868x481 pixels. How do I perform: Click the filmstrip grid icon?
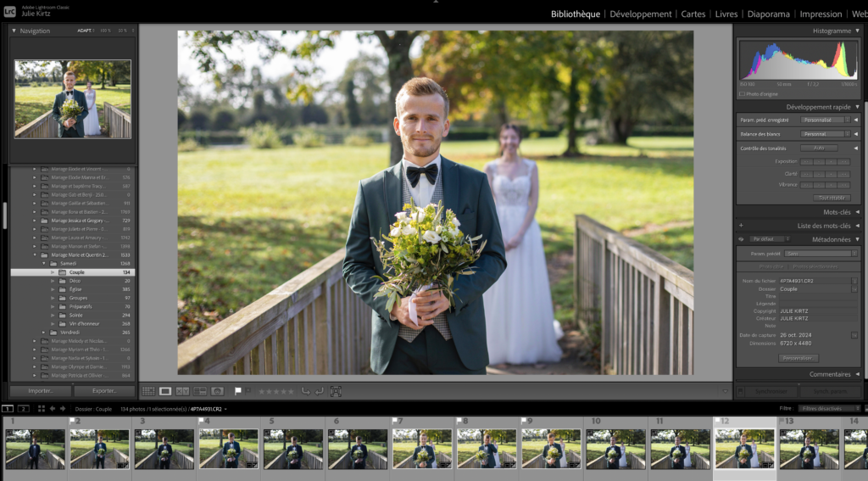tap(41, 409)
